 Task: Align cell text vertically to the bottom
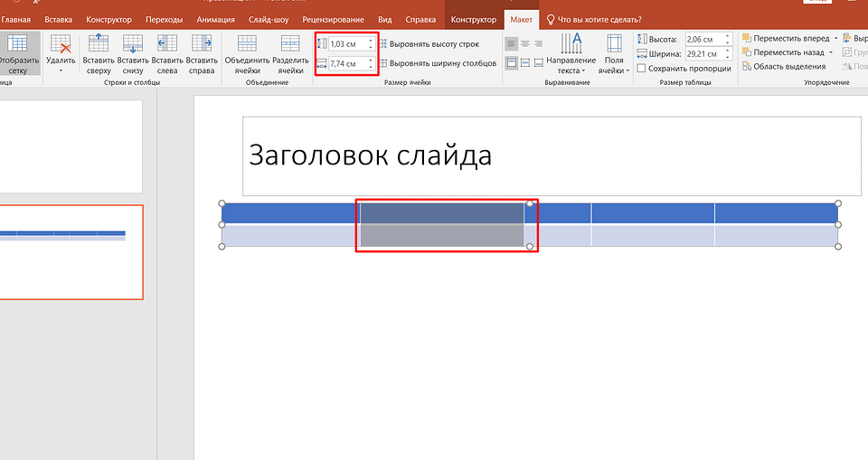538,62
